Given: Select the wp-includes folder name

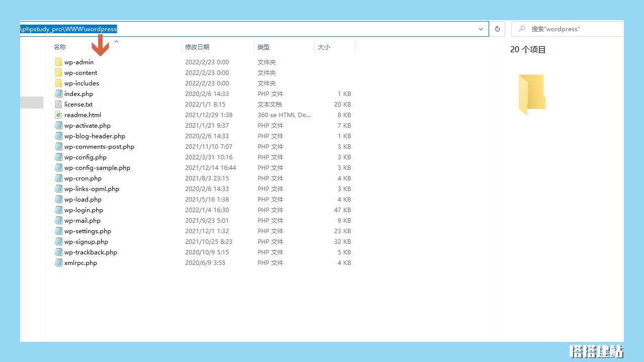Looking at the screenshot, I should coord(82,83).
